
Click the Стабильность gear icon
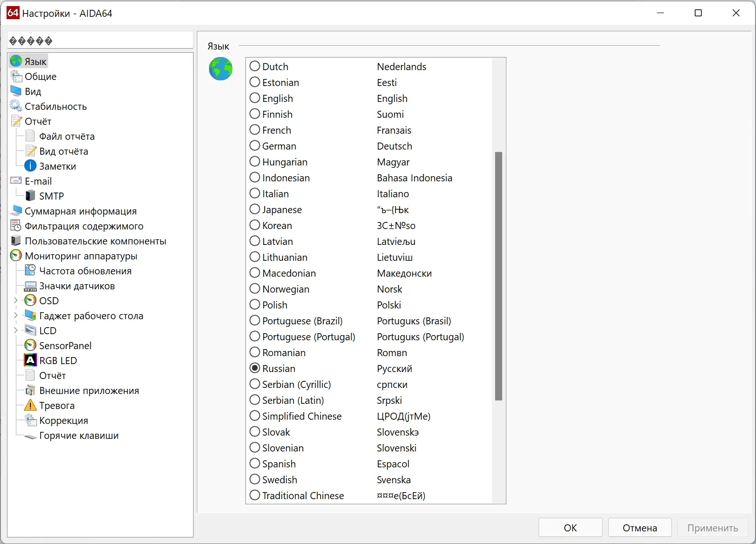[16, 106]
